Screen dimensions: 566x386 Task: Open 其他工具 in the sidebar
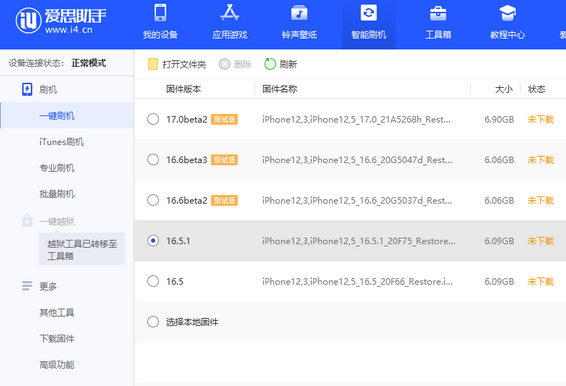(x=57, y=312)
